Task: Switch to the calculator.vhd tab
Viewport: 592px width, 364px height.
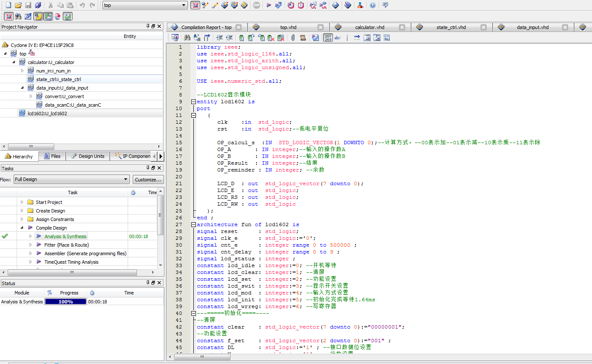Action: (369, 27)
